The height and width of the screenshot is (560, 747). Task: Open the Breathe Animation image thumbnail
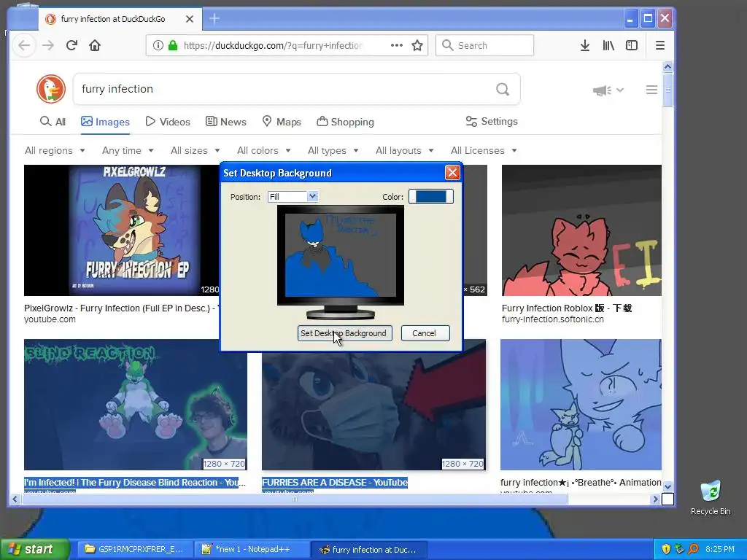coord(581,405)
